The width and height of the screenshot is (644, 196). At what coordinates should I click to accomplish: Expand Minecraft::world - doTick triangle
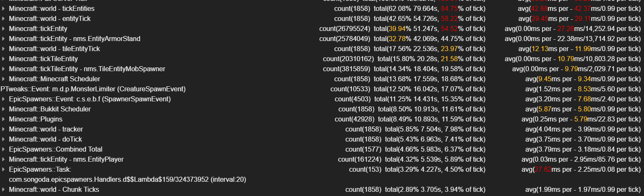click(3, 139)
